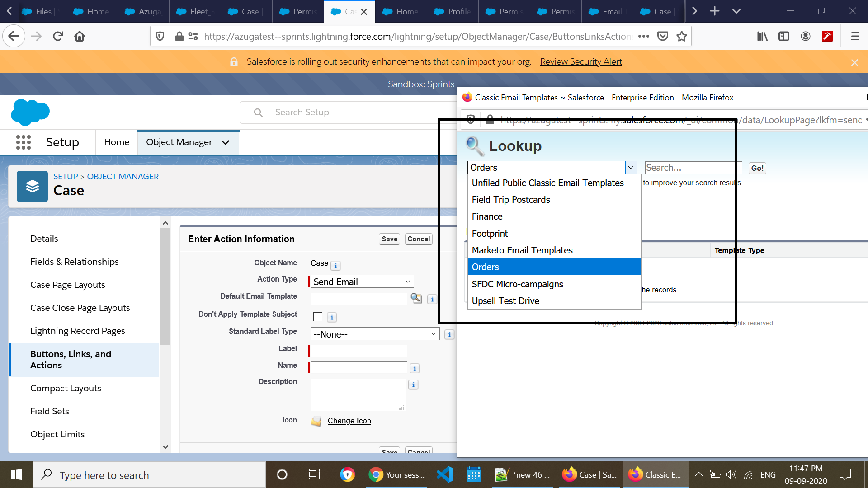Screen dimensions: 868x488
Task: Open the Firefox library icon
Action: [x=762, y=36]
